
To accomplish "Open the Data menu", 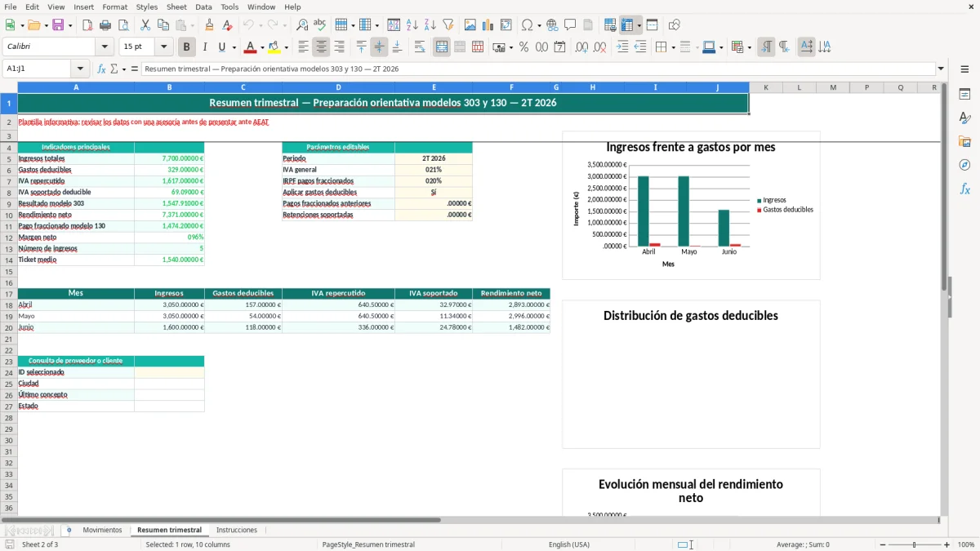I will point(203,7).
